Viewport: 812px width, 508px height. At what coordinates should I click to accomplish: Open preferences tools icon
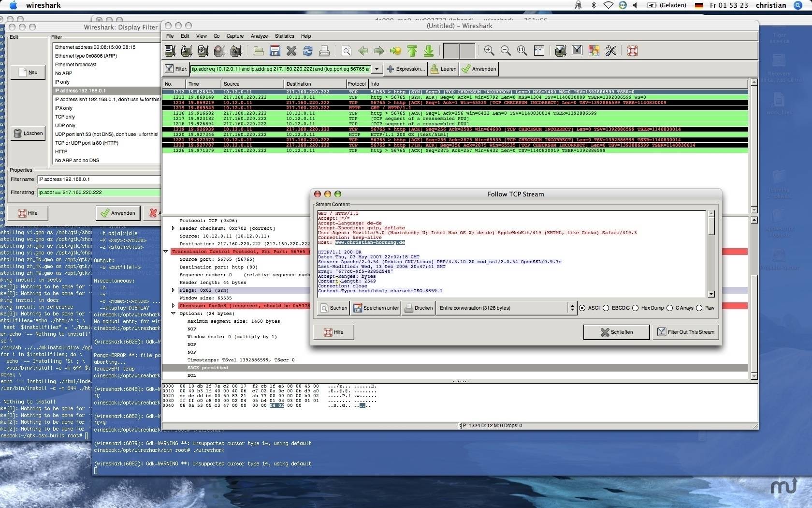coord(611,51)
